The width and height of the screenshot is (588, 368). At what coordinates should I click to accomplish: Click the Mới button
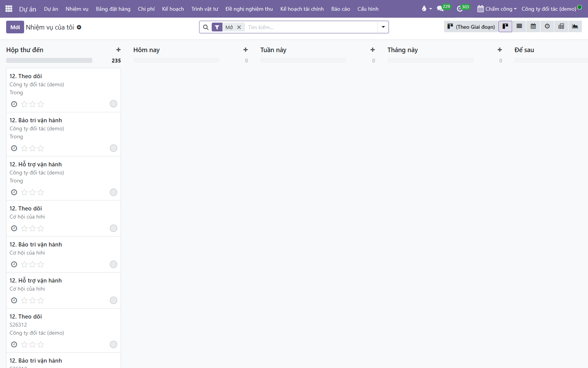pyautogui.click(x=15, y=27)
